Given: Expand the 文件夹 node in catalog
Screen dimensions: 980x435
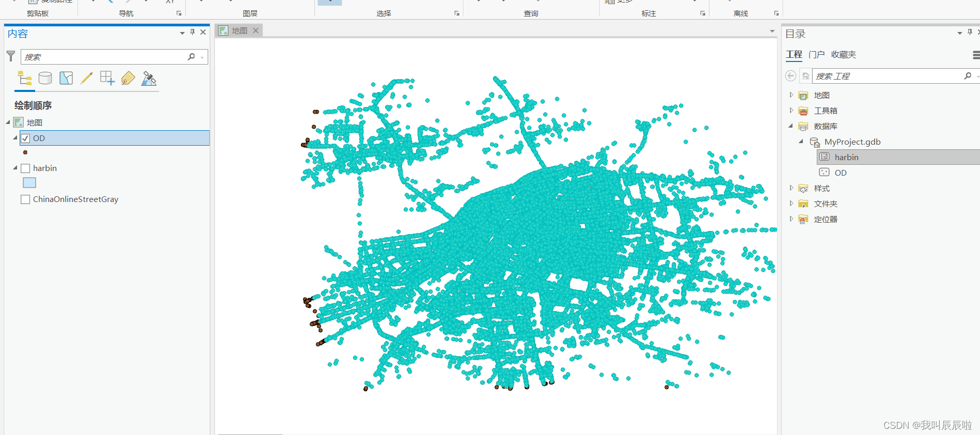Looking at the screenshot, I should pyautogui.click(x=791, y=204).
